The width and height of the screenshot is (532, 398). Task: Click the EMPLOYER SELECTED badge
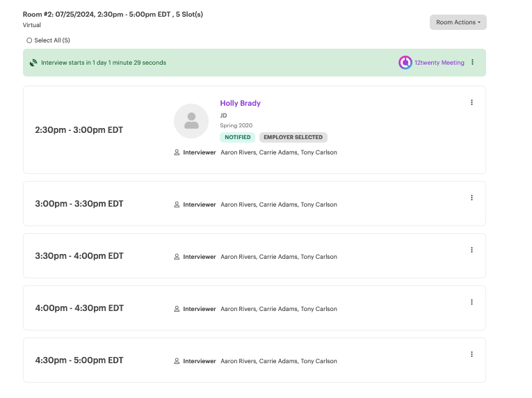[293, 137]
